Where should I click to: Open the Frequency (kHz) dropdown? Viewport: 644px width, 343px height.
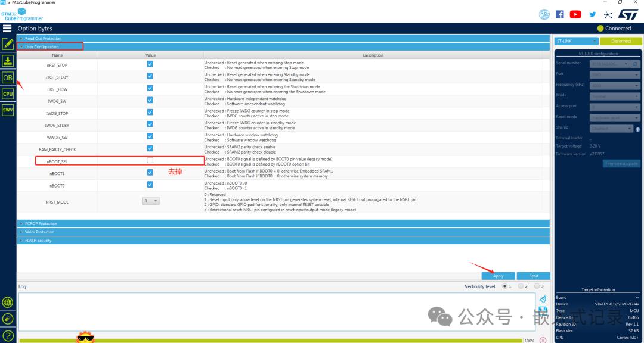tap(615, 85)
